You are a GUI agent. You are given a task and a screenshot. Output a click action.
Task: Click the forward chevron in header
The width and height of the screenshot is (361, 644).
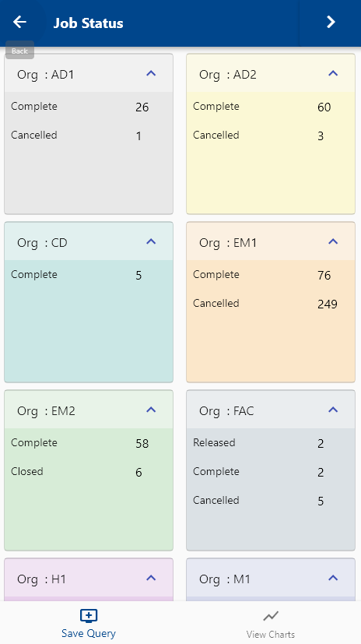331,22
